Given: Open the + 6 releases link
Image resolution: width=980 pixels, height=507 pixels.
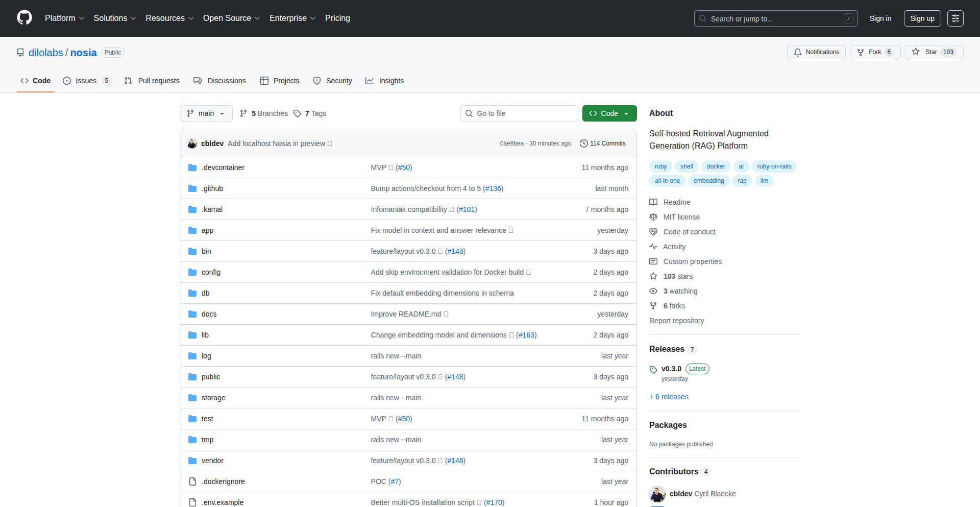Looking at the screenshot, I should point(669,397).
